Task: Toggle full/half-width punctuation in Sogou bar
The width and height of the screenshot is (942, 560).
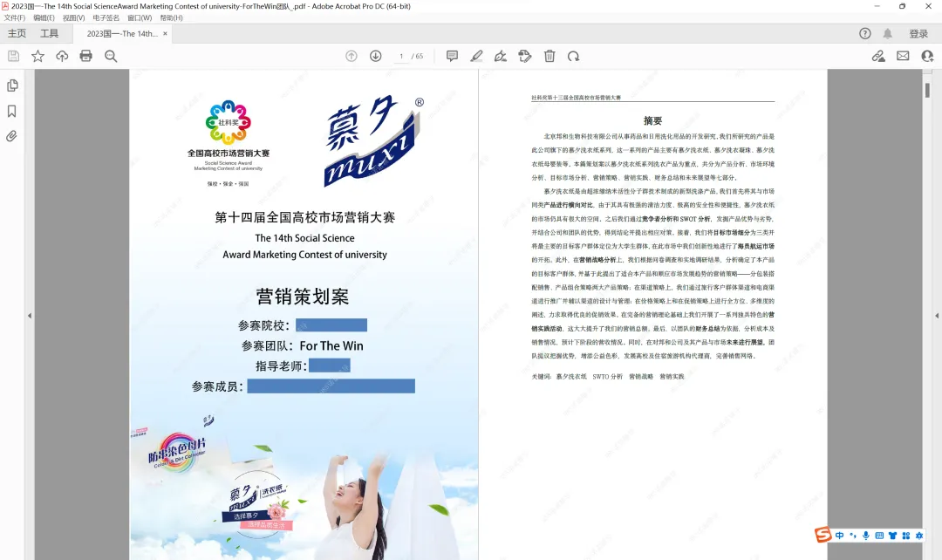Action: coord(854,536)
